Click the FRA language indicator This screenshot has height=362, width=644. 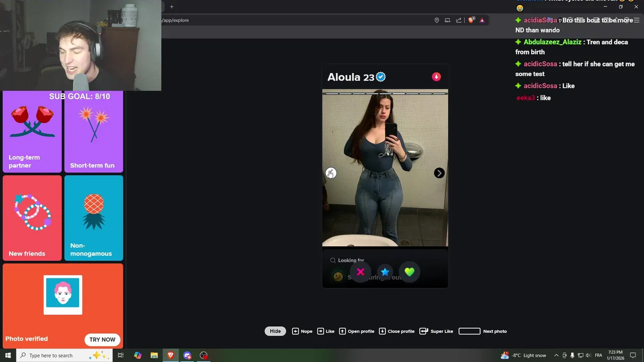tap(599, 355)
